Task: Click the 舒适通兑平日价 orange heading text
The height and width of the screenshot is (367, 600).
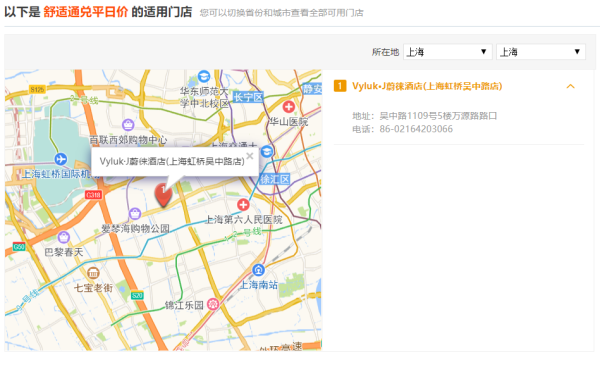Action: [86, 12]
